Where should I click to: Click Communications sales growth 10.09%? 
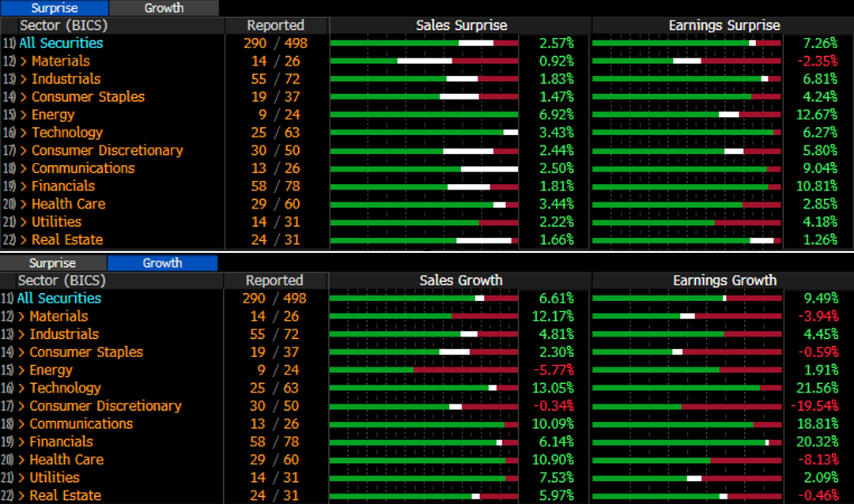point(553,424)
